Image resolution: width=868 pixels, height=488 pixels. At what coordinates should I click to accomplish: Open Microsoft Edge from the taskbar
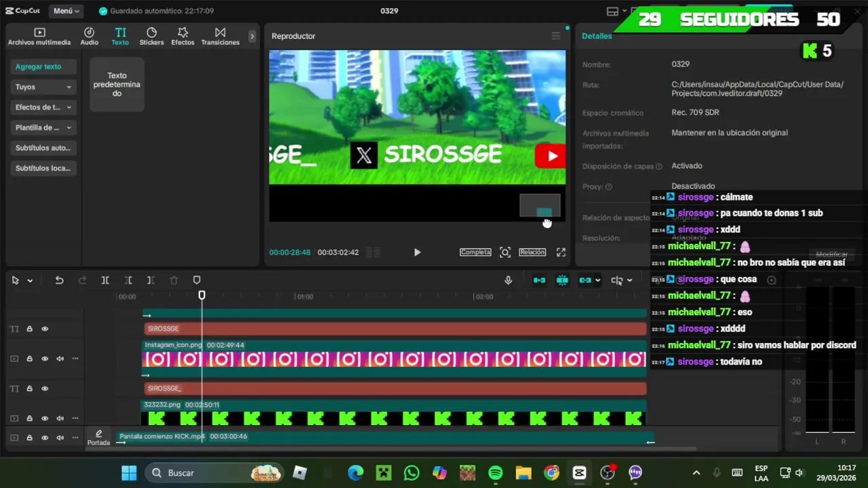pyautogui.click(x=355, y=472)
